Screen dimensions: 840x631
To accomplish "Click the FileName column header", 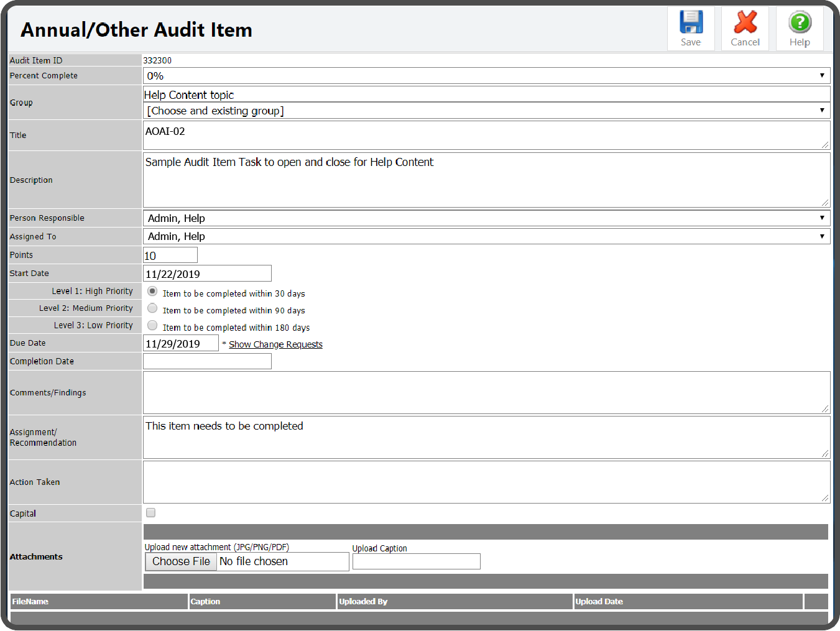I will tap(99, 601).
